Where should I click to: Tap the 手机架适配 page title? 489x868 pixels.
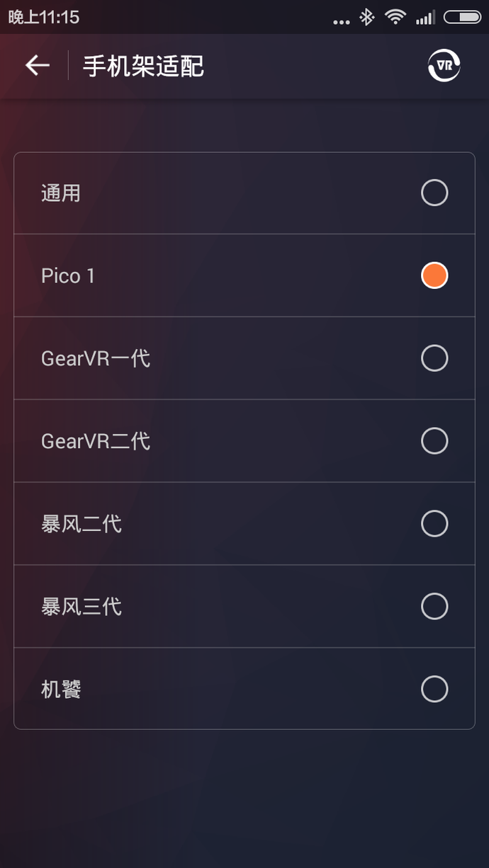coord(144,66)
